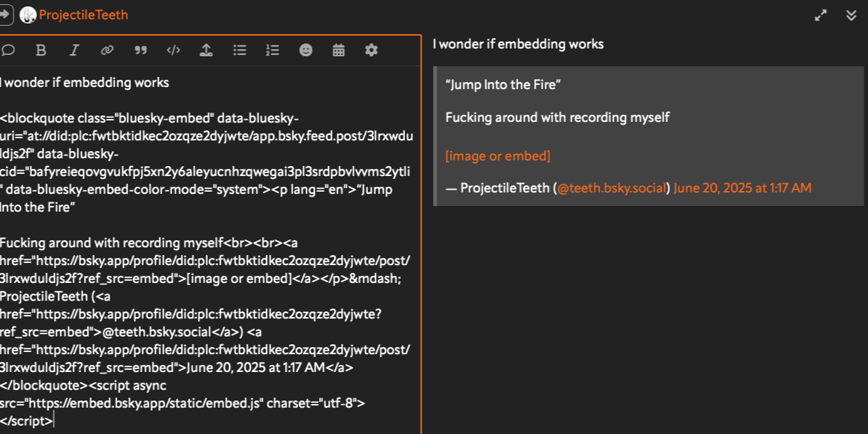Insert a link with chain icon
The height and width of the screenshot is (434, 868).
click(107, 50)
